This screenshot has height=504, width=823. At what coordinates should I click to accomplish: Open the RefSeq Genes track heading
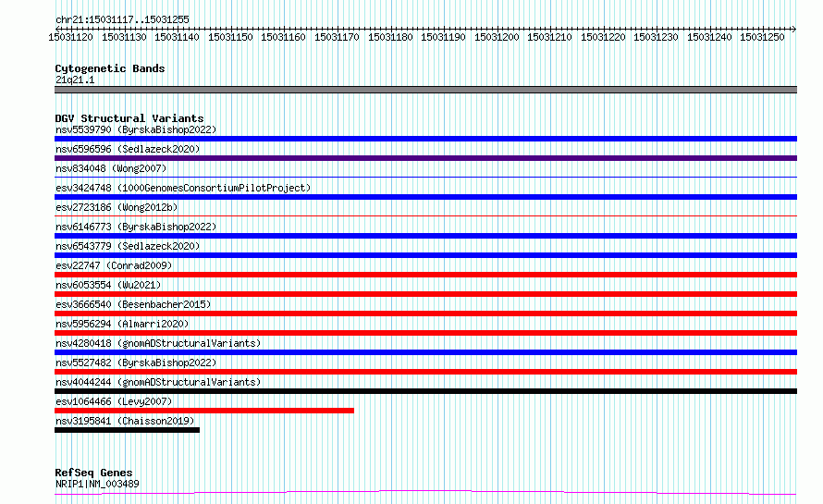click(x=93, y=473)
